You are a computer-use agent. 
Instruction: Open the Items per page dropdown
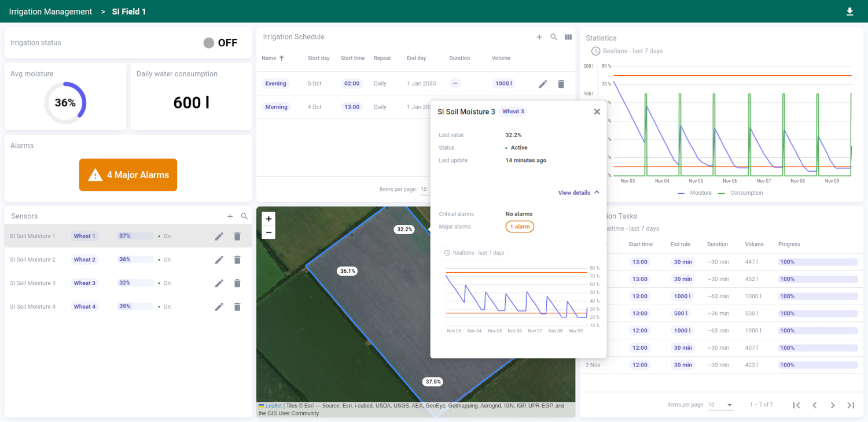[x=720, y=405]
